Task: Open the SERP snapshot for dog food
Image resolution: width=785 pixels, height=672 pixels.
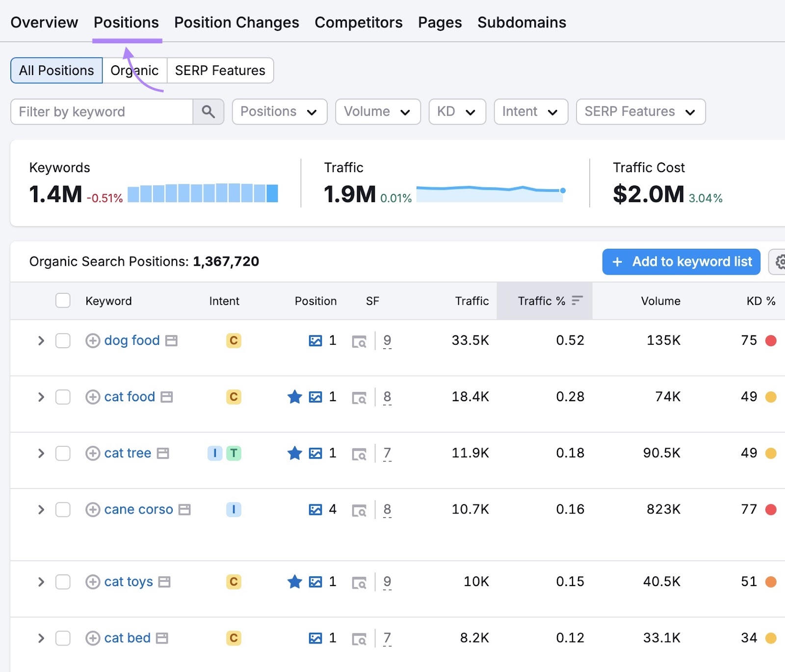Action: [360, 341]
